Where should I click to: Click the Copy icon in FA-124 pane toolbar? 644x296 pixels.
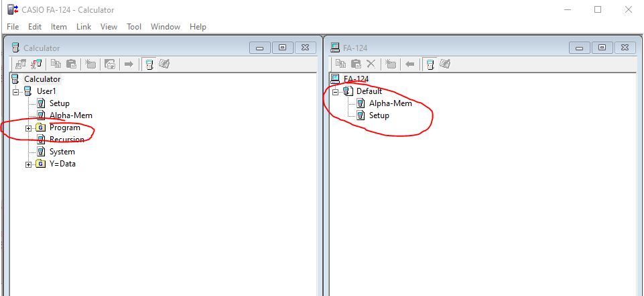coord(340,64)
